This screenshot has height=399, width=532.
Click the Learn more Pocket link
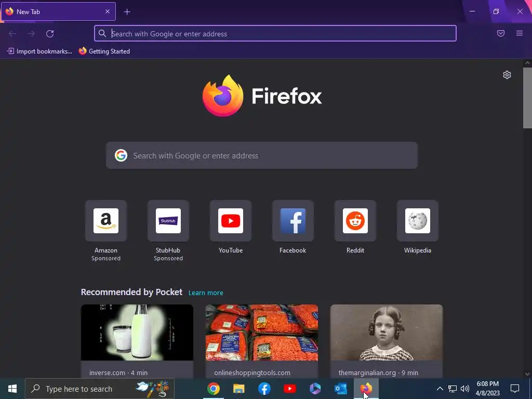point(206,293)
